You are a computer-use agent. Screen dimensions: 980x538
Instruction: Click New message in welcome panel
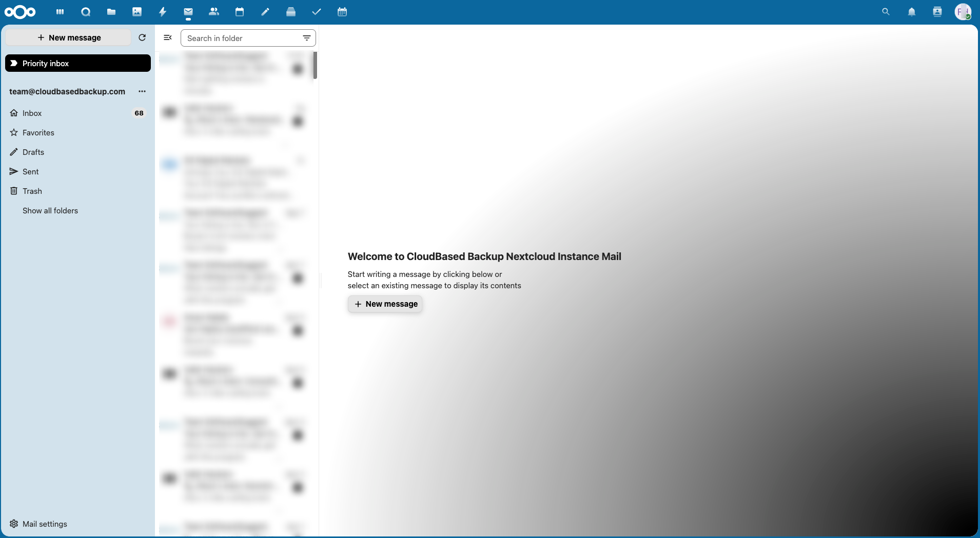pos(385,304)
